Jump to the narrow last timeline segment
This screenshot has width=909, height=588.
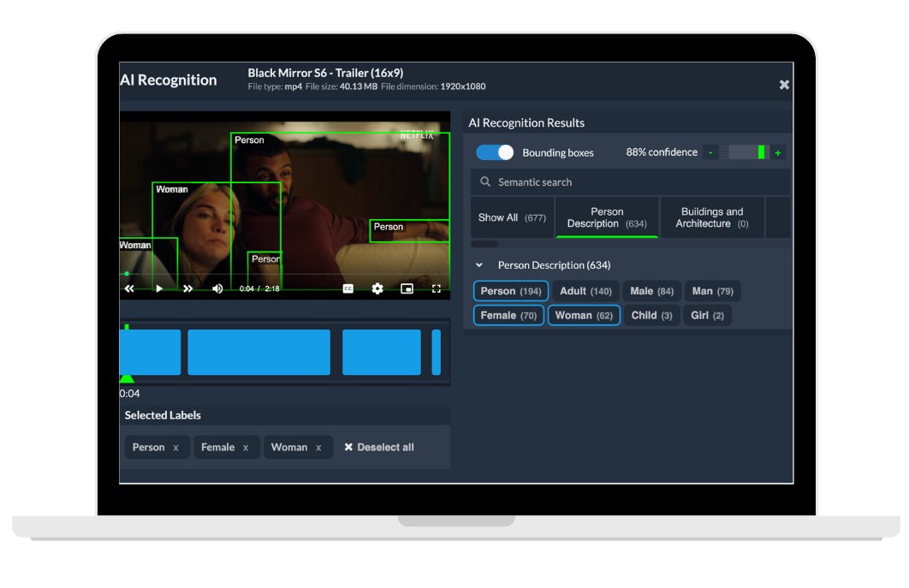coord(436,352)
